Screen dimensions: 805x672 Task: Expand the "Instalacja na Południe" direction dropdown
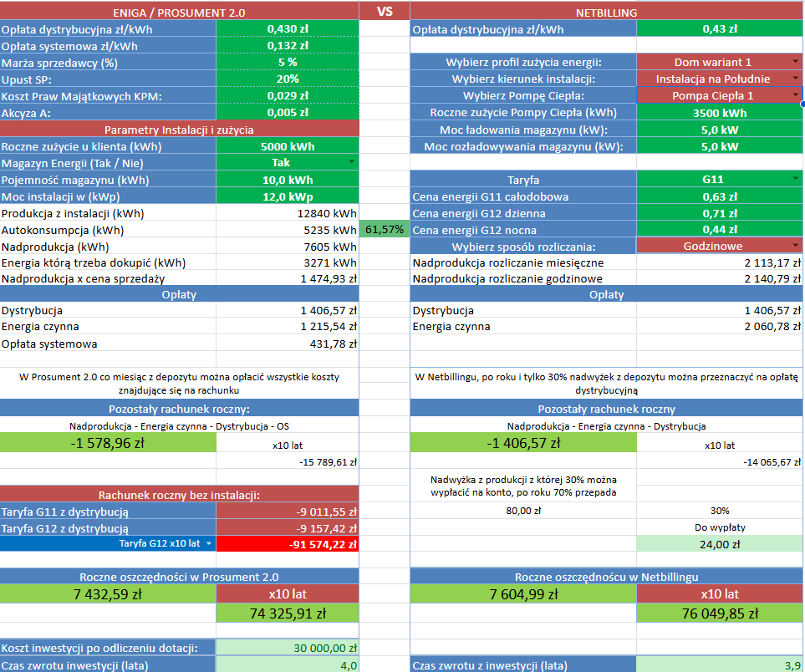(x=795, y=79)
